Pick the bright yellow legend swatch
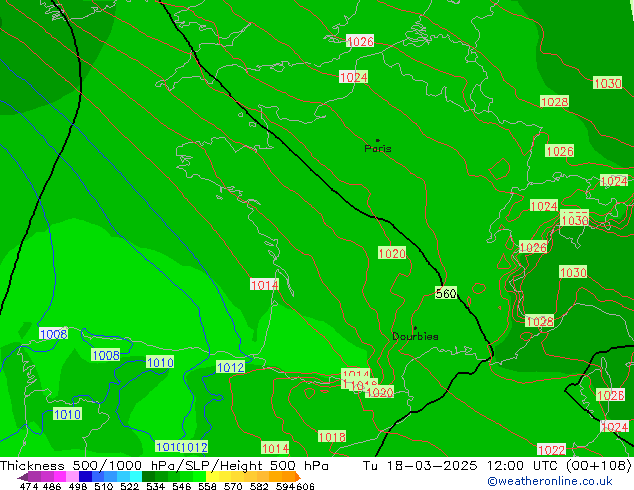 tap(212, 476)
